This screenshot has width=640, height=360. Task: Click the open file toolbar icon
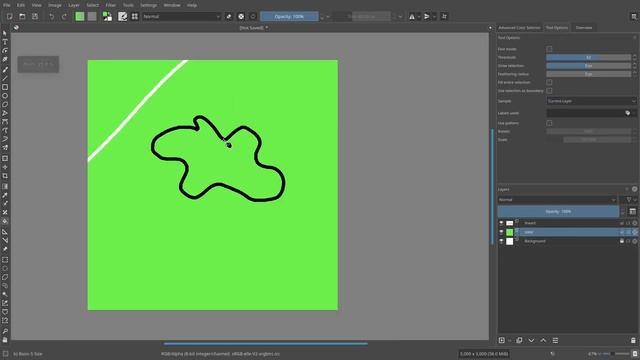tap(22, 16)
